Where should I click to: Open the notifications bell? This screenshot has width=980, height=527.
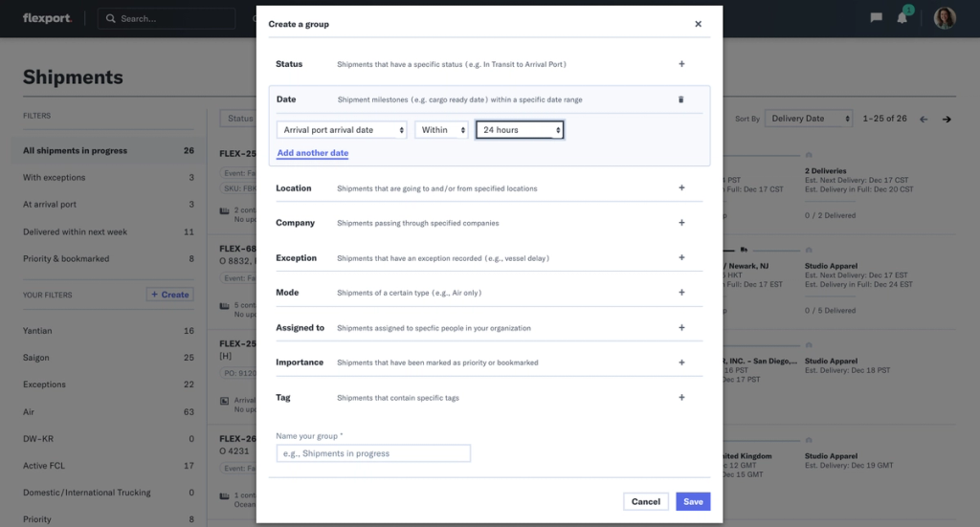coord(902,17)
